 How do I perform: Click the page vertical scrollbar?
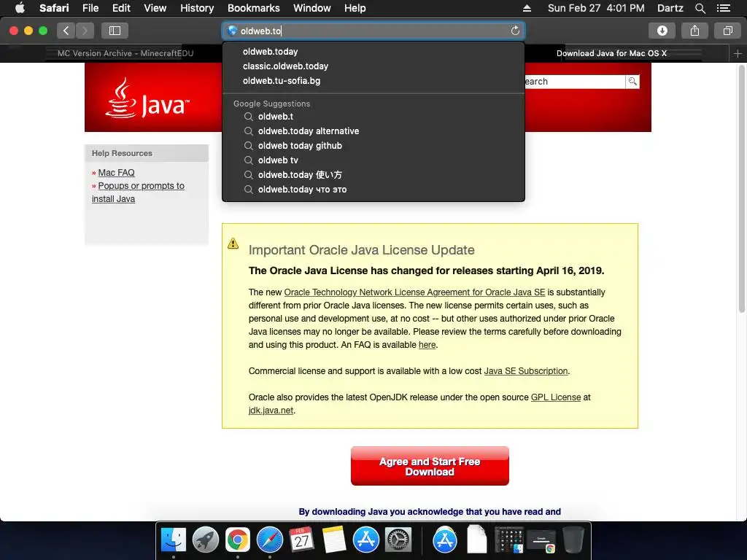(741, 189)
